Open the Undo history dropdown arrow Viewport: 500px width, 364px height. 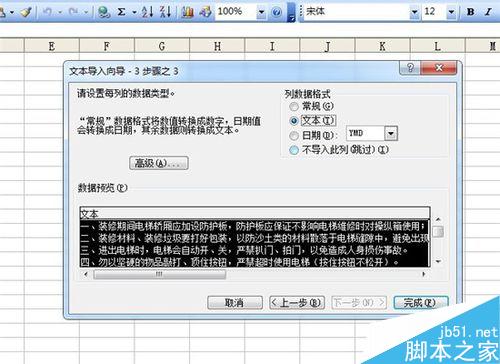tap(60, 12)
